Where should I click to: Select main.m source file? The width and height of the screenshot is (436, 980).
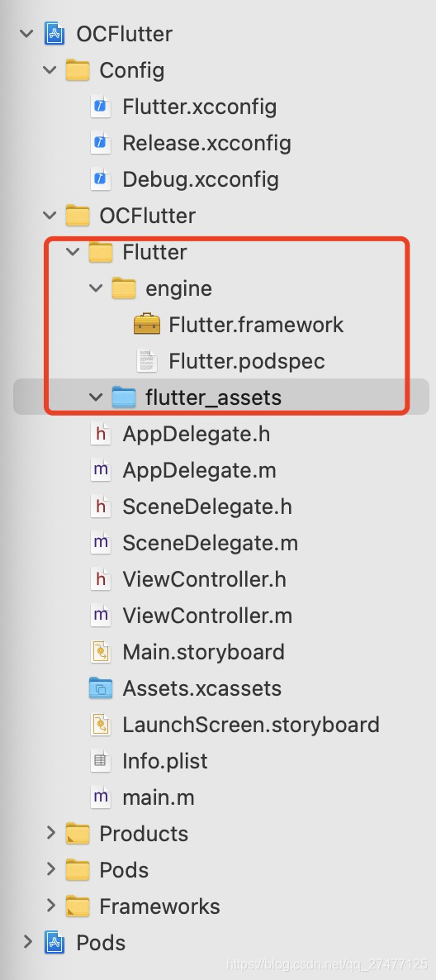click(x=159, y=797)
